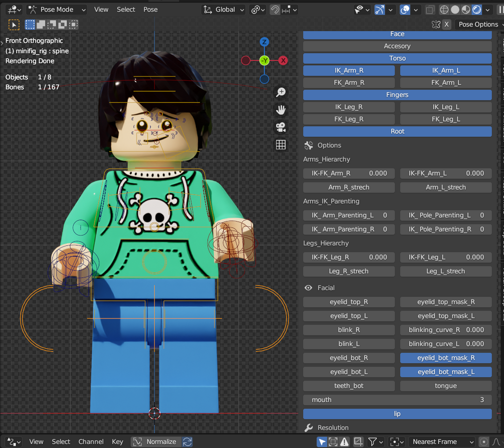Choose the intersect selection mode icon
The height and width of the screenshot is (448, 504).
click(74, 25)
